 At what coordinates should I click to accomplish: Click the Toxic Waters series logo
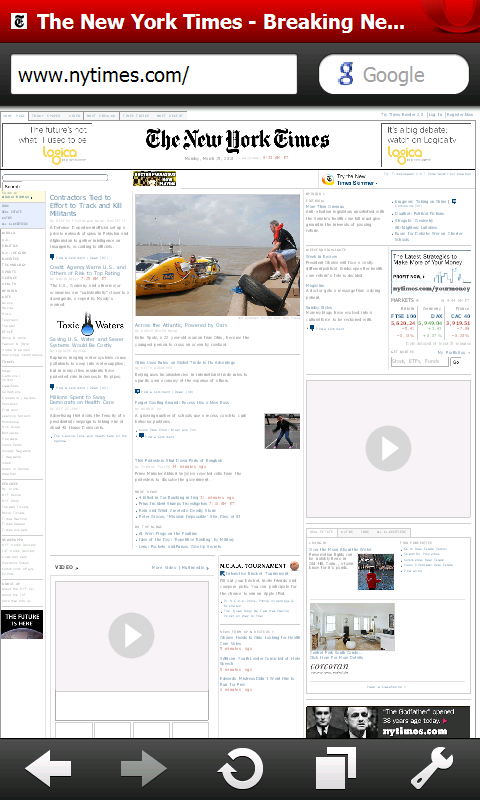point(90,323)
